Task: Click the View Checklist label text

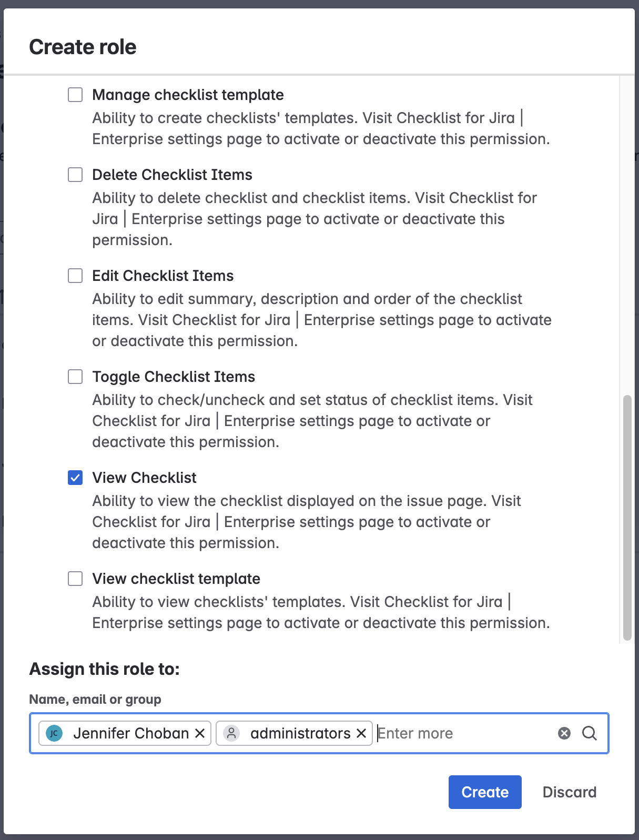Action: tap(145, 478)
